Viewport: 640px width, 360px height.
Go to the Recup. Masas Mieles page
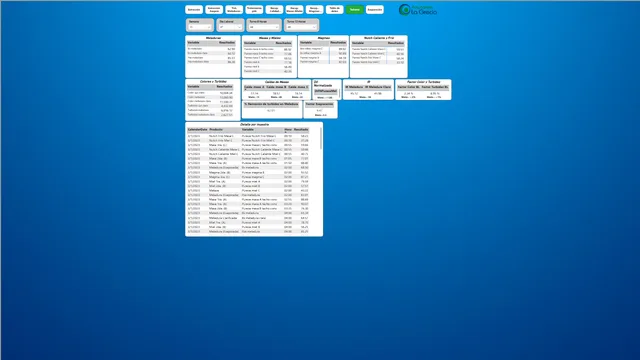tap(294, 9)
